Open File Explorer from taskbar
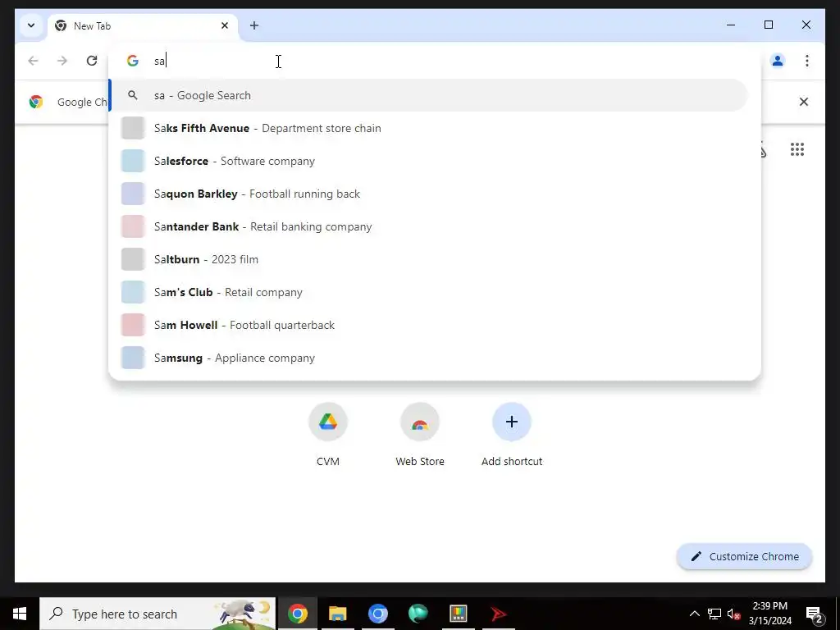The width and height of the screenshot is (840, 630). click(x=337, y=614)
